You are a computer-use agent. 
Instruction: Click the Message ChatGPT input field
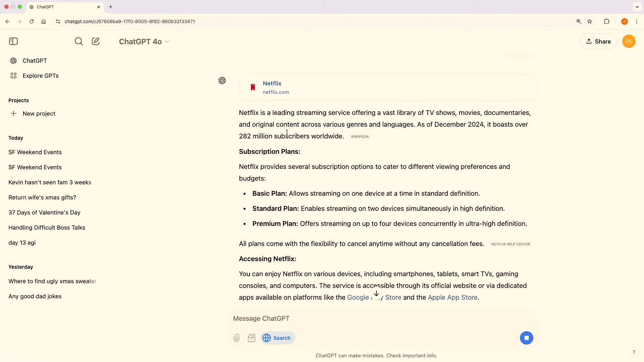pos(369,318)
